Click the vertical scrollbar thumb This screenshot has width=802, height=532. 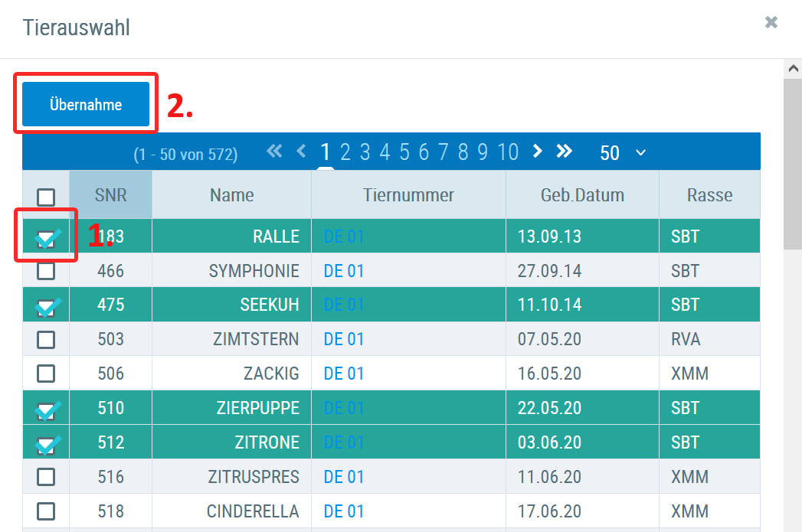pos(792,161)
